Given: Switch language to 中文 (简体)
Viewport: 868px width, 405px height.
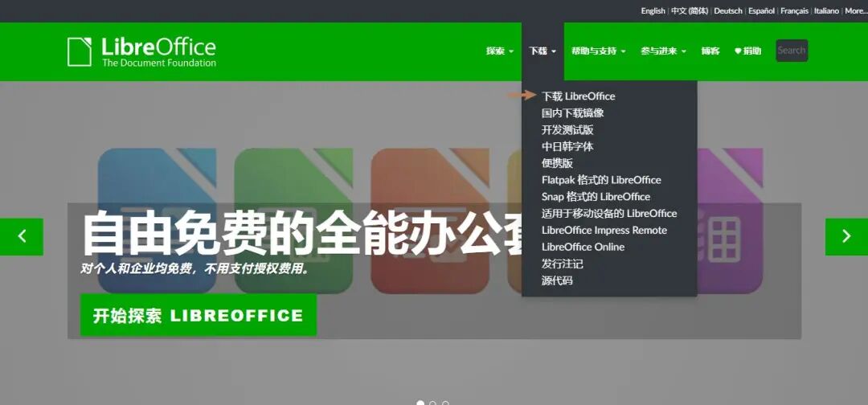Looking at the screenshot, I should tap(690, 11).
